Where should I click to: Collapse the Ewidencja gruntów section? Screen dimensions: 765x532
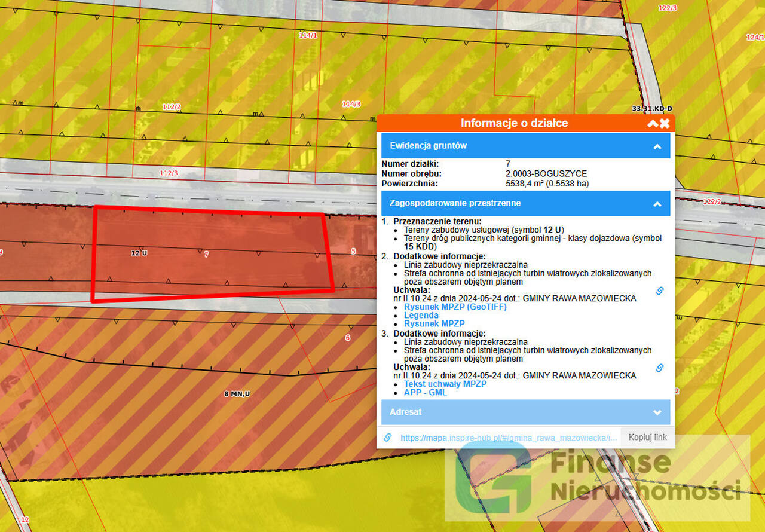[x=657, y=146]
